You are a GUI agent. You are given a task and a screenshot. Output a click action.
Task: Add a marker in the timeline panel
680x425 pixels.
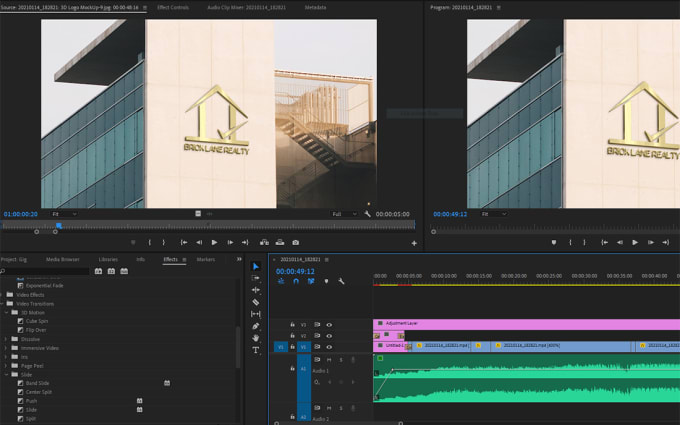tap(326, 281)
